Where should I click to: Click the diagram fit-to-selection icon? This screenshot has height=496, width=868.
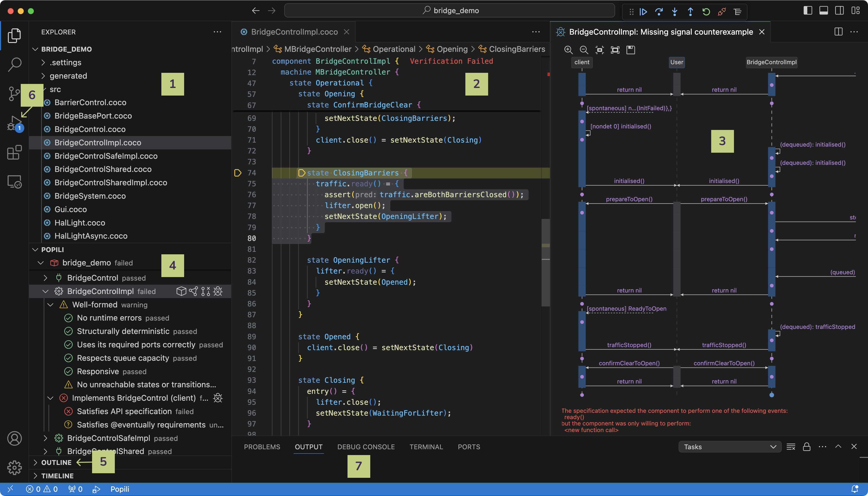click(599, 50)
